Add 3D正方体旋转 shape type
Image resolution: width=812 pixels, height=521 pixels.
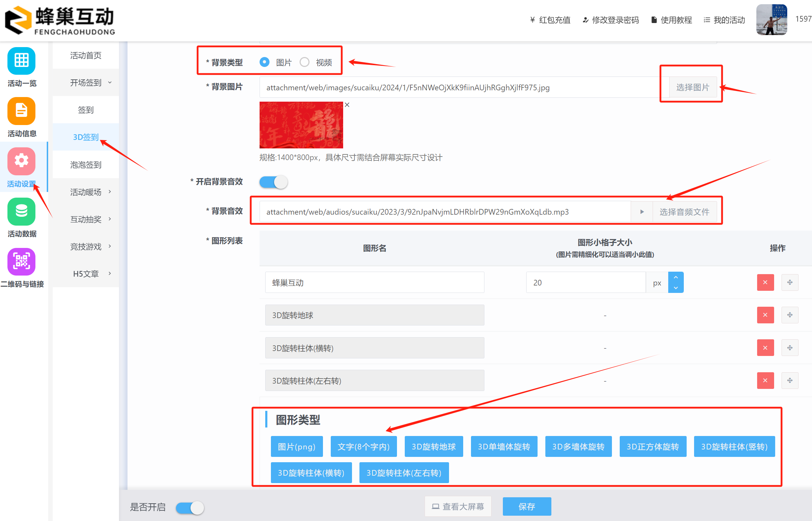pos(653,447)
